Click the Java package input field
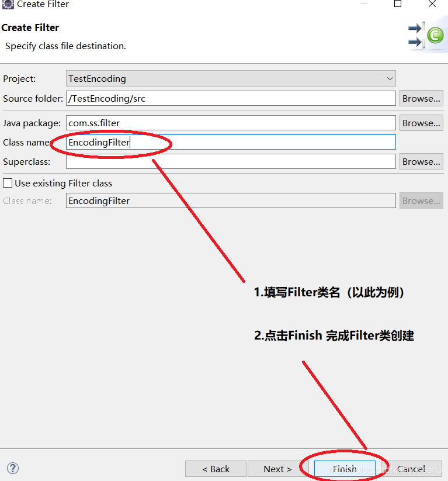The image size is (448, 481). 231,123
